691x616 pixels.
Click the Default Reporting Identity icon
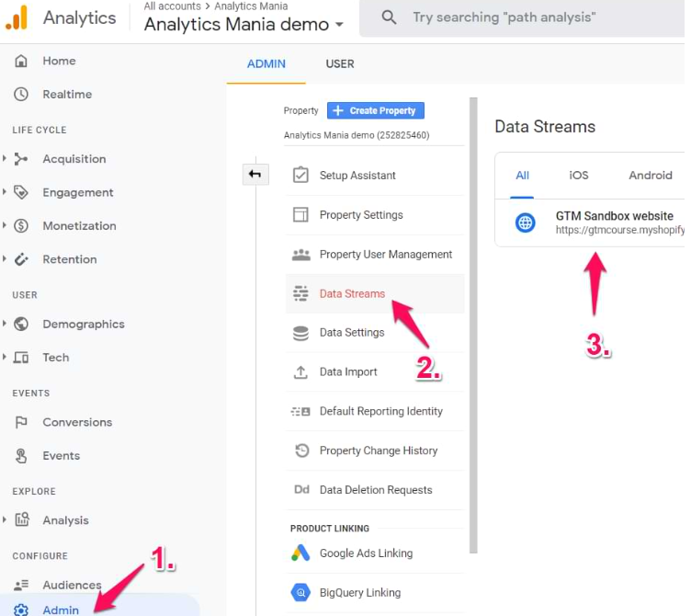pos(300,411)
